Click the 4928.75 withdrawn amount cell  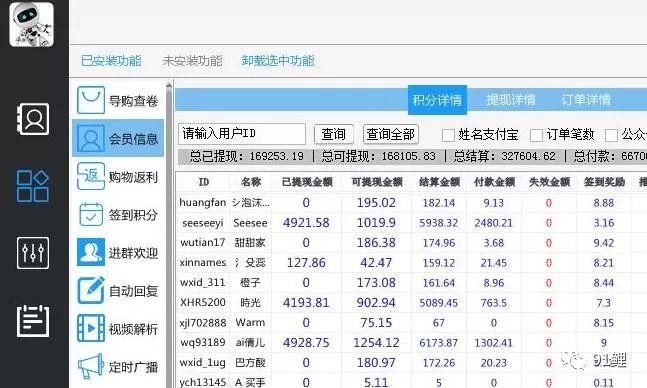point(306,343)
